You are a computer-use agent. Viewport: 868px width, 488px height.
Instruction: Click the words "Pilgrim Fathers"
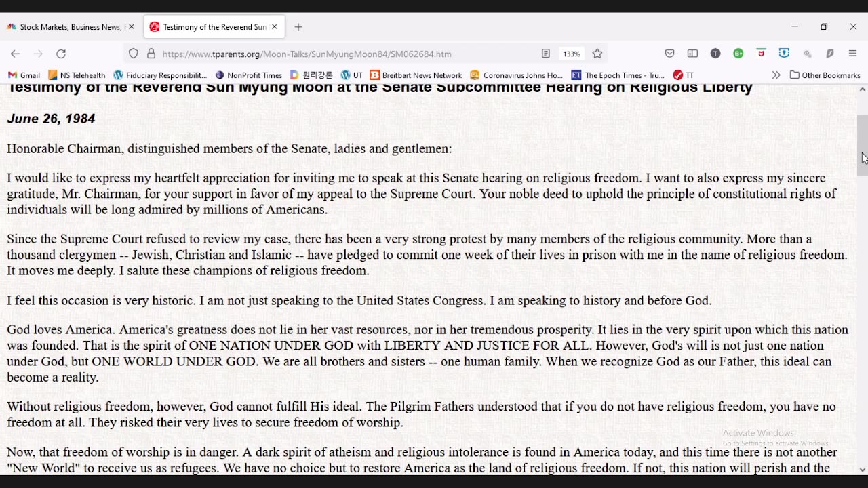coord(432,407)
